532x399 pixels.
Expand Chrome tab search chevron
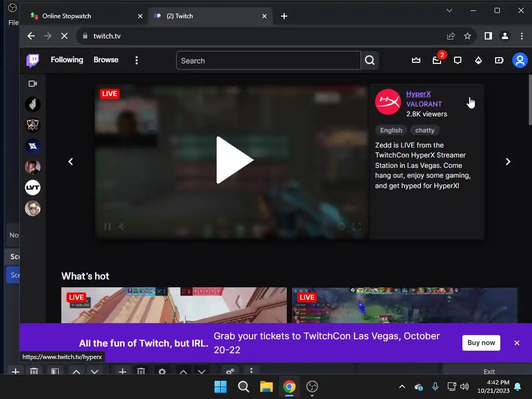pyautogui.click(x=449, y=10)
